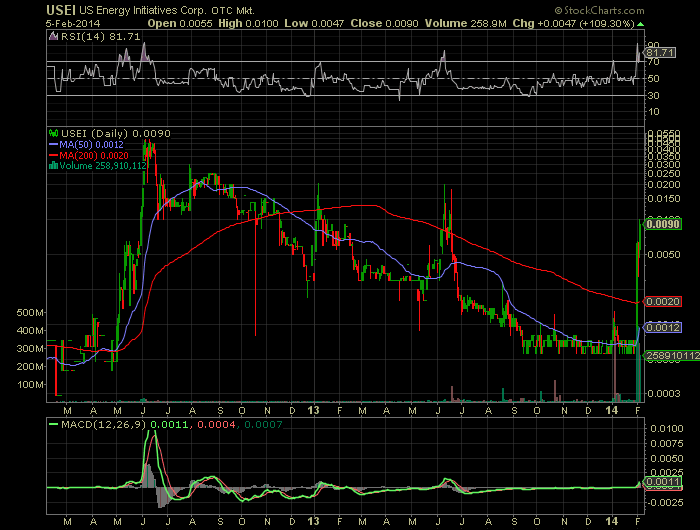
Task: Click the 200M volume axis label
Action: click(30, 367)
